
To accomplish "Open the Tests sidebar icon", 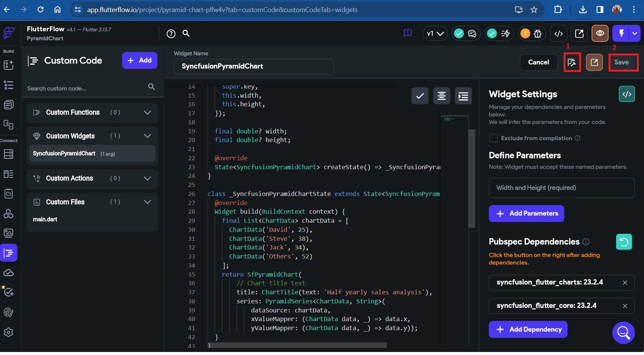I will tap(8, 292).
